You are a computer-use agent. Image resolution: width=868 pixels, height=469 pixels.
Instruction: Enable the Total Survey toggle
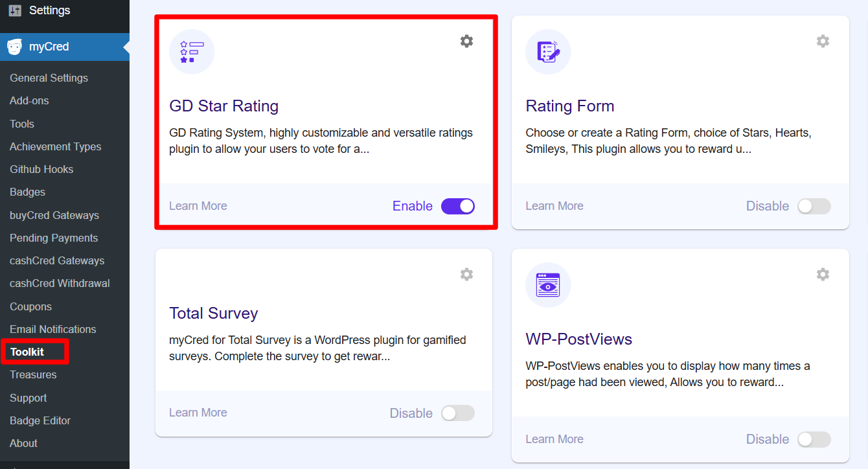[458, 413]
